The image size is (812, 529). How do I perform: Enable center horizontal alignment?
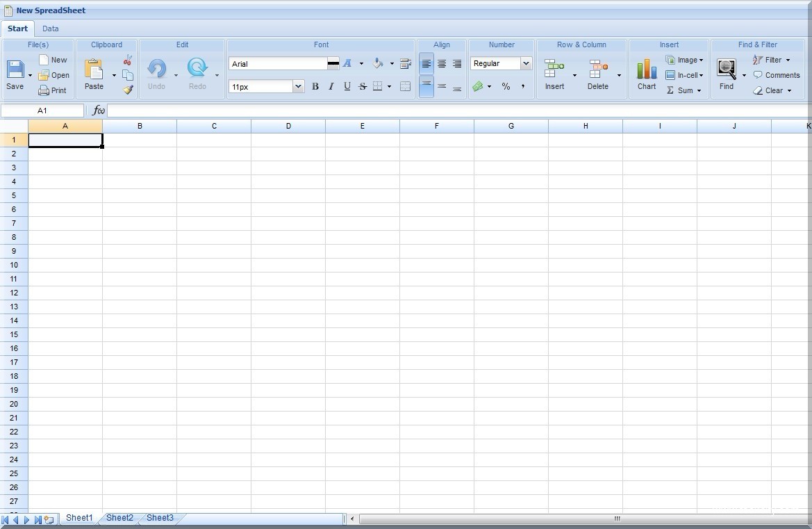(x=442, y=64)
